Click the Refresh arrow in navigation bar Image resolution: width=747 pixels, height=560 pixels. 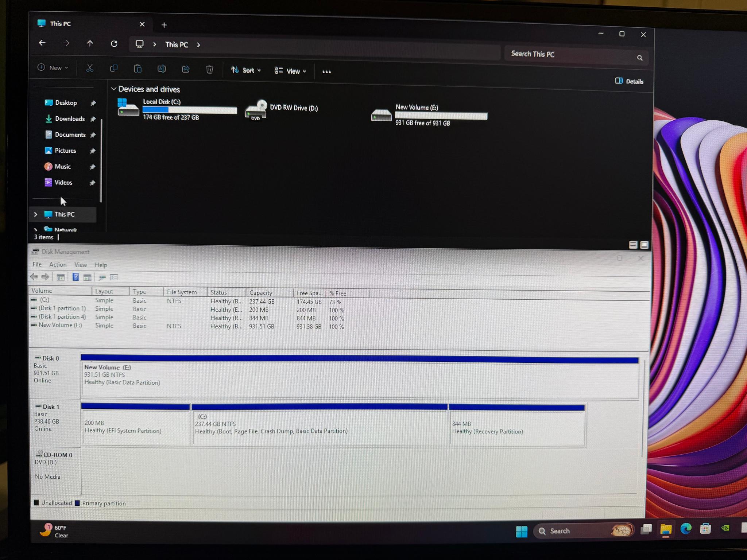[x=114, y=44]
